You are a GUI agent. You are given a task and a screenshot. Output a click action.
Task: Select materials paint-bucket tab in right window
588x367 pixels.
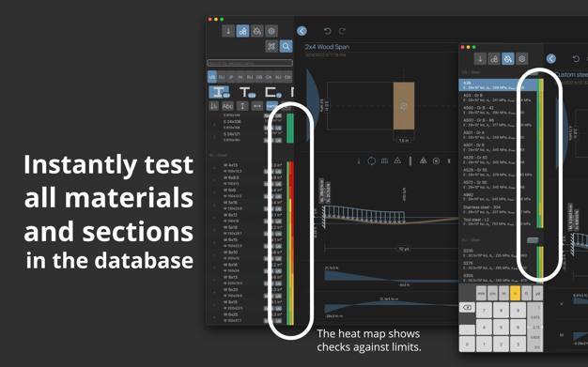click(508, 59)
